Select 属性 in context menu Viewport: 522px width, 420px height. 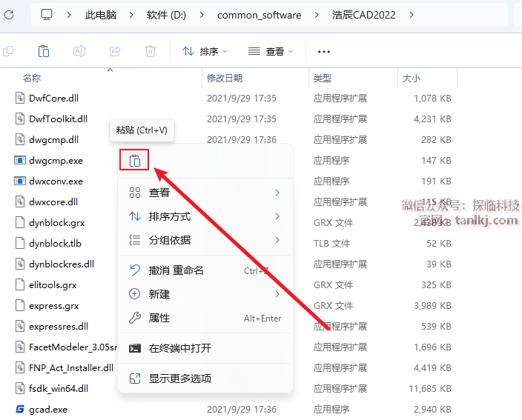205,319
